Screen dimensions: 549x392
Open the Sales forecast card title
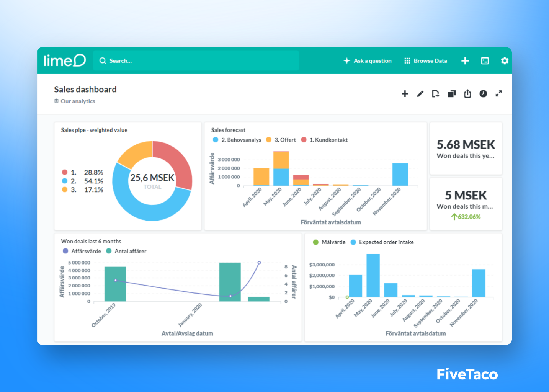pyautogui.click(x=228, y=130)
